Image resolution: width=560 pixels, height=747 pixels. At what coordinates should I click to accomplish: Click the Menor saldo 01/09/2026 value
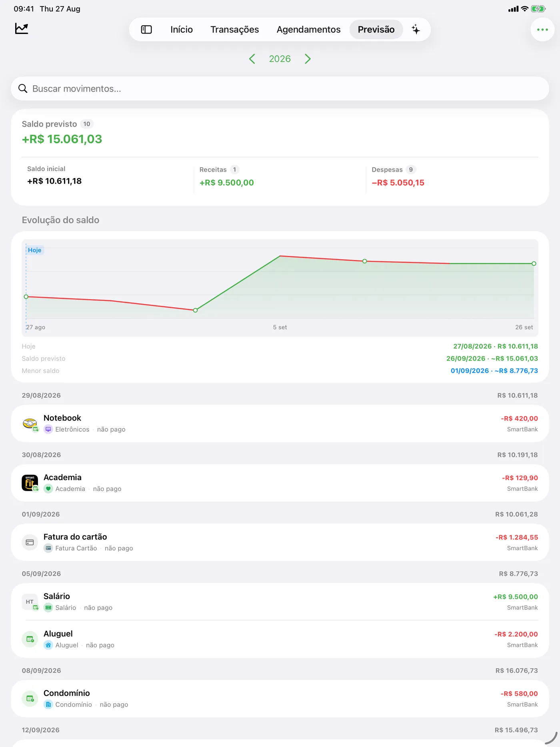(494, 370)
